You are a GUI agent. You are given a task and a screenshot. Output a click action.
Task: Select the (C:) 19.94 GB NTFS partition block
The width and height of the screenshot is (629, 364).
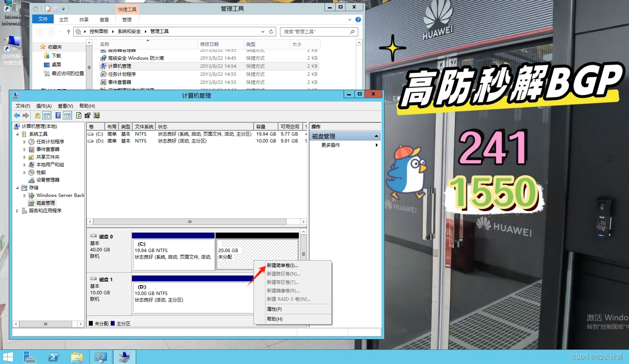point(173,251)
